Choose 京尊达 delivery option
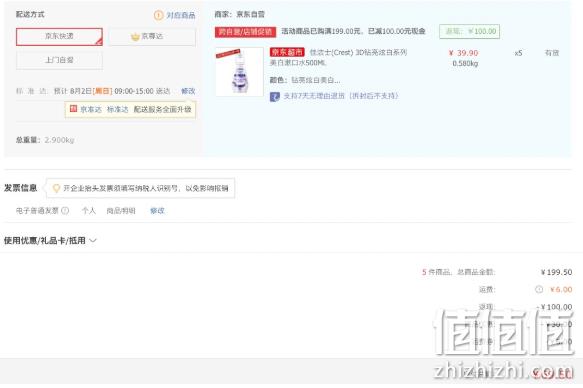The height and width of the screenshot is (388, 583). click(x=152, y=37)
